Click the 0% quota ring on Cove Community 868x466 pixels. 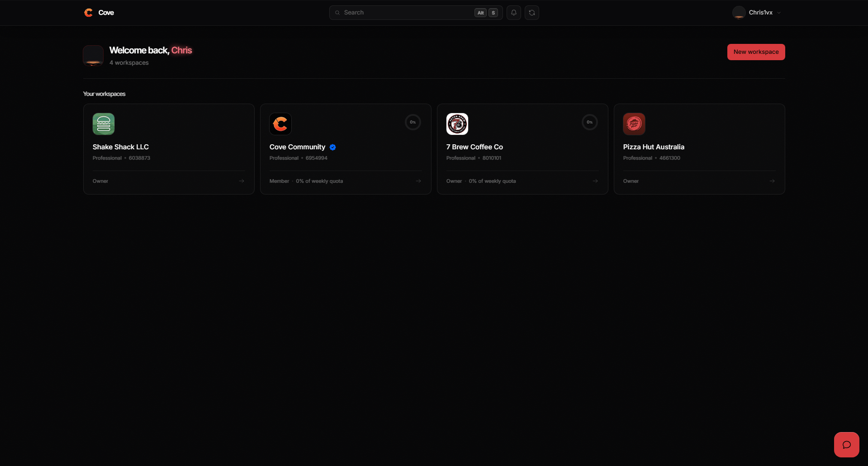[413, 122]
